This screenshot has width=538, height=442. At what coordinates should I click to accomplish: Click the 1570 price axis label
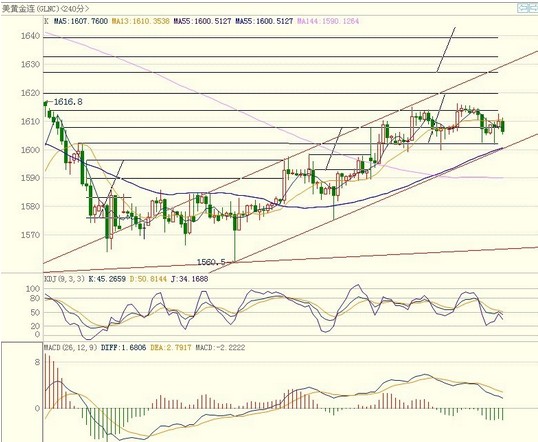30,235
